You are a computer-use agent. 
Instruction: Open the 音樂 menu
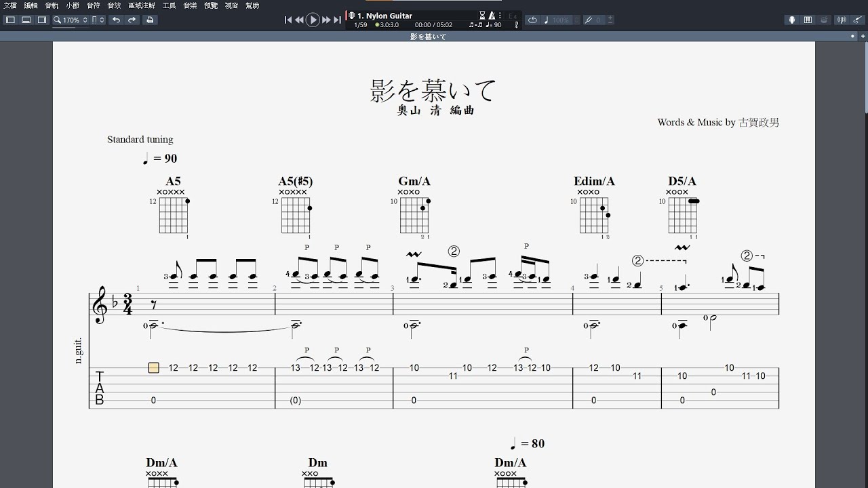[x=190, y=5]
